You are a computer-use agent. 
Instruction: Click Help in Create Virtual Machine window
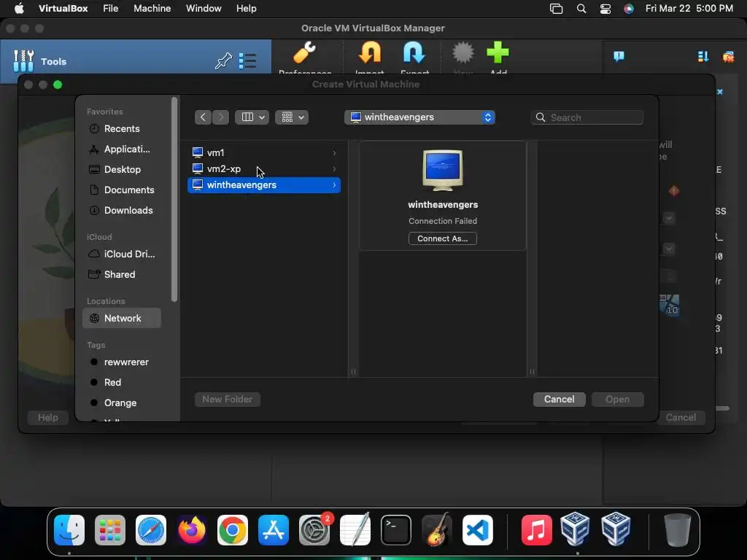coord(47,418)
